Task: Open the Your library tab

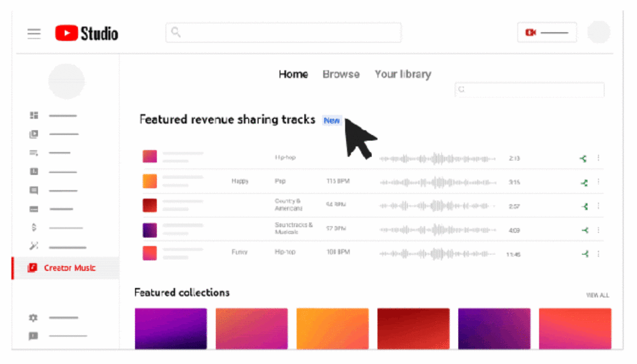Action: [x=402, y=74]
